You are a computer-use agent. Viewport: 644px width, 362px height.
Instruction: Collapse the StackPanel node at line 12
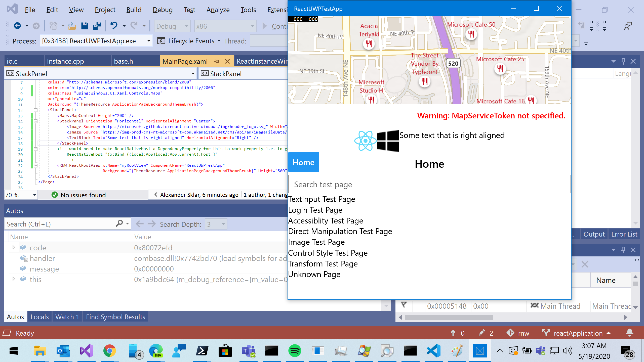click(36, 110)
